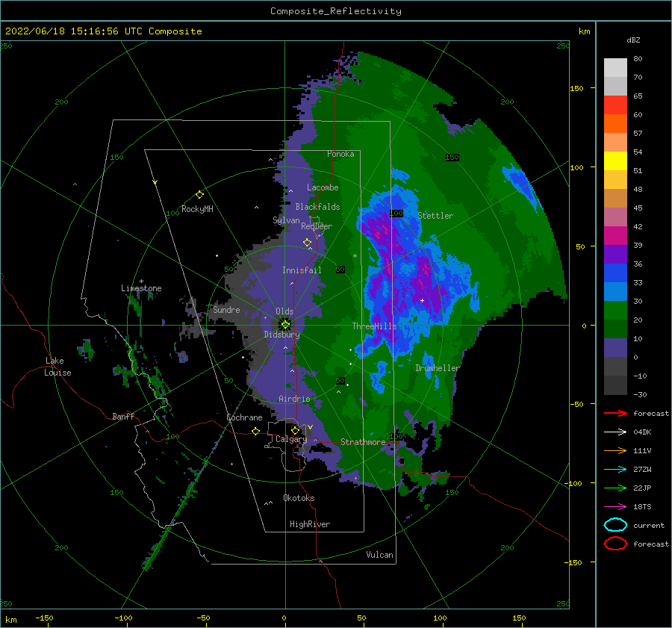The width and height of the screenshot is (672, 628).
Task: Click the white plus marker east of ThreeHills
Action: pyautogui.click(x=422, y=300)
